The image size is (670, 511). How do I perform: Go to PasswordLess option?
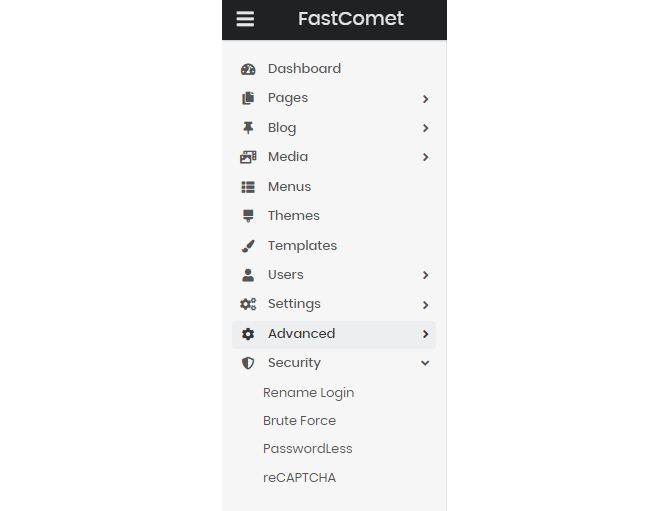307,449
